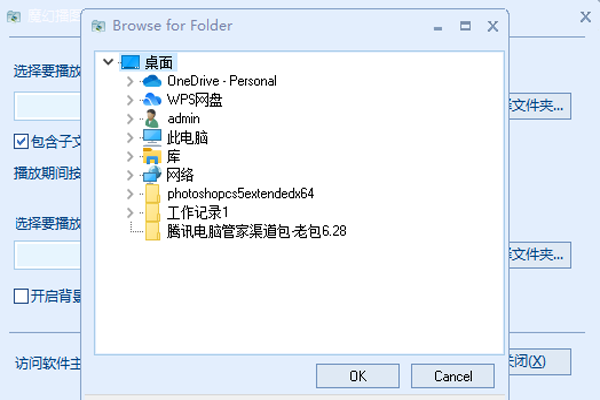This screenshot has height=400, width=600.
Task: Click the 工作记录1 folder icon
Action: point(152,213)
